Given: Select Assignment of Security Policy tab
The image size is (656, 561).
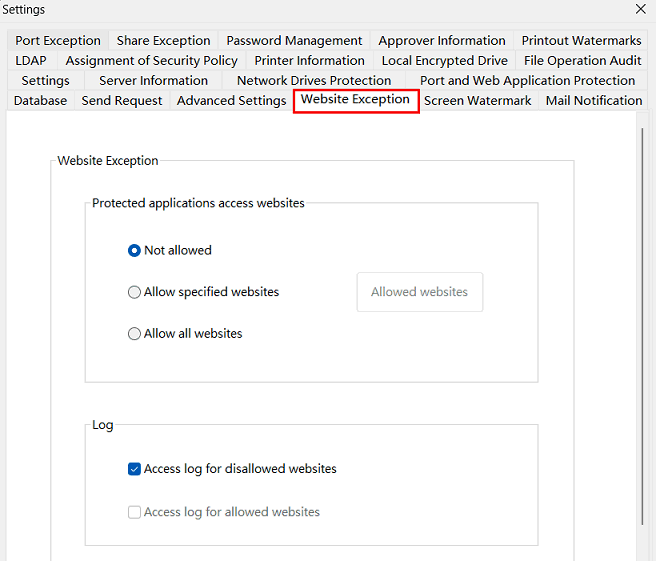Looking at the screenshot, I should (x=151, y=61).
